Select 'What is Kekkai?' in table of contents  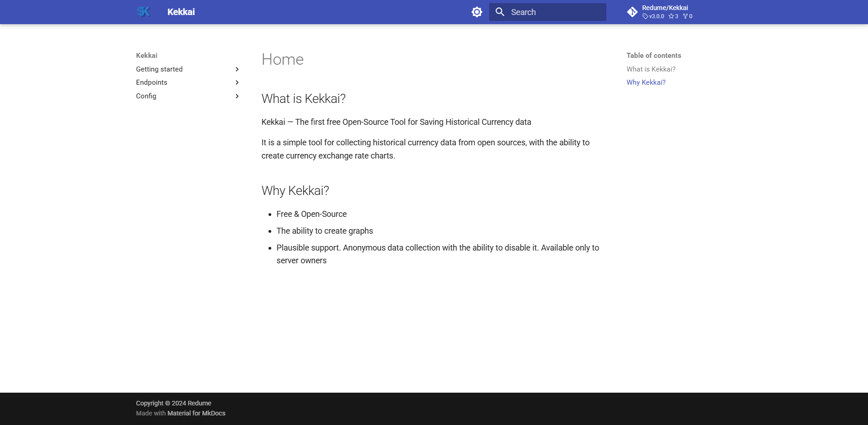(x=651, y=69)
